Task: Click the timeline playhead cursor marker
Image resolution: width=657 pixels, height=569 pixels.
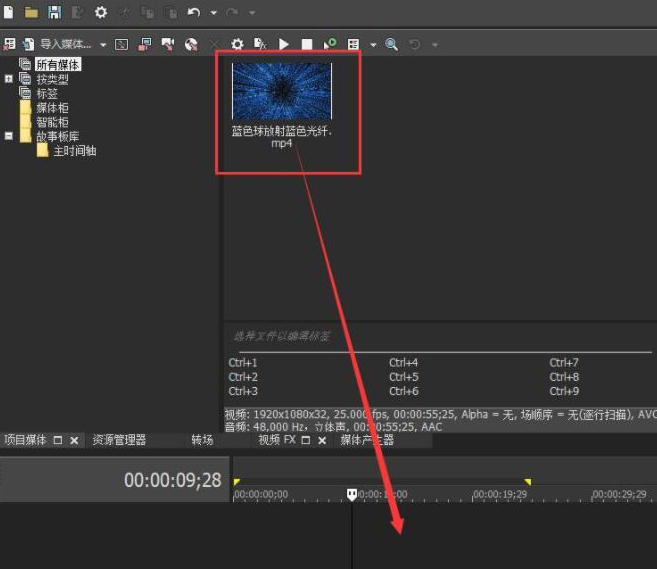Action: pos(352,494)
